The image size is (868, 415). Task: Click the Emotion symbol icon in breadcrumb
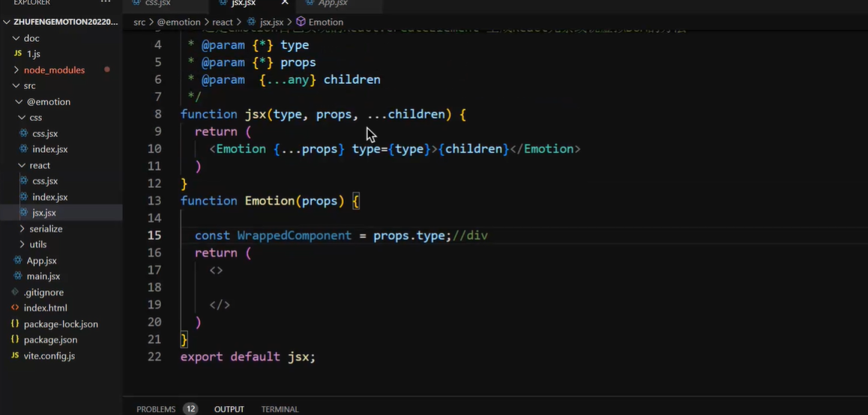pos(301,22)
